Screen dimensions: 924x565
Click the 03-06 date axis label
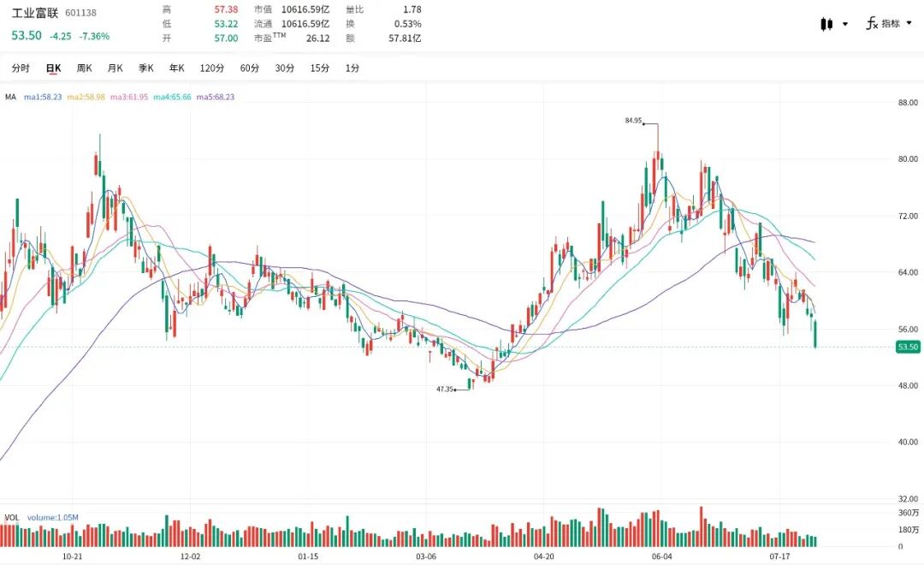click(x=426, y=556)
